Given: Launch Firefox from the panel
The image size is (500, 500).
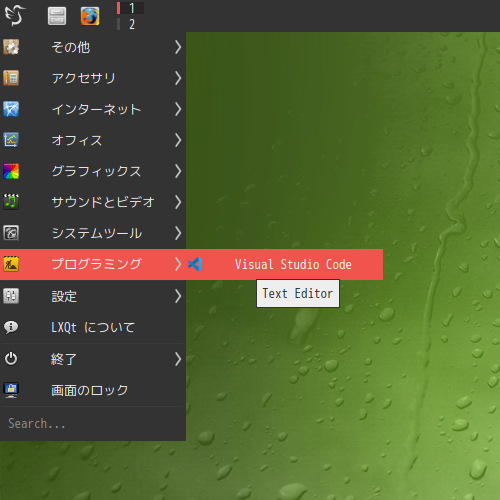Looking at the screenshot, I should pyautogui.click(x=90, y=16).
